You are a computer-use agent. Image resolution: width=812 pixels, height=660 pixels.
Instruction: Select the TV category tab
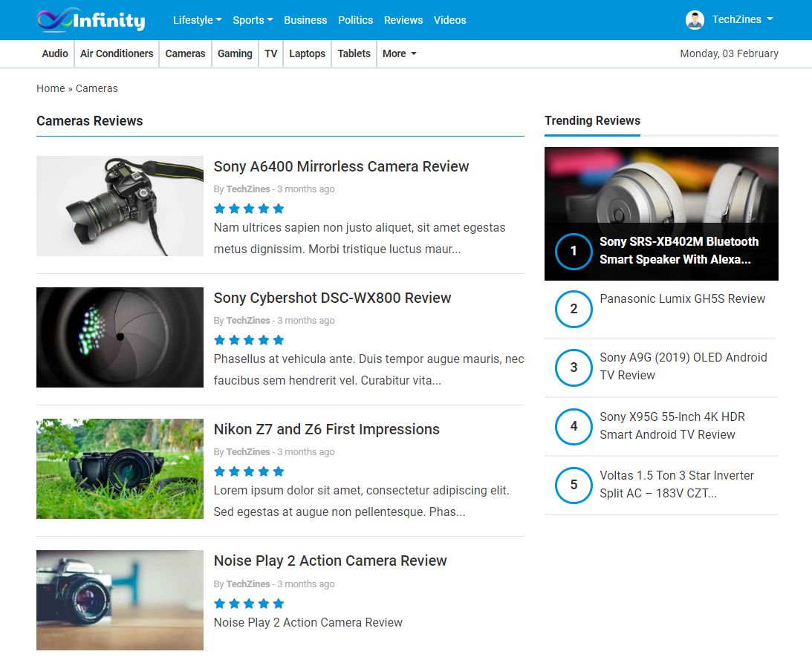click(x=271, y=53)
